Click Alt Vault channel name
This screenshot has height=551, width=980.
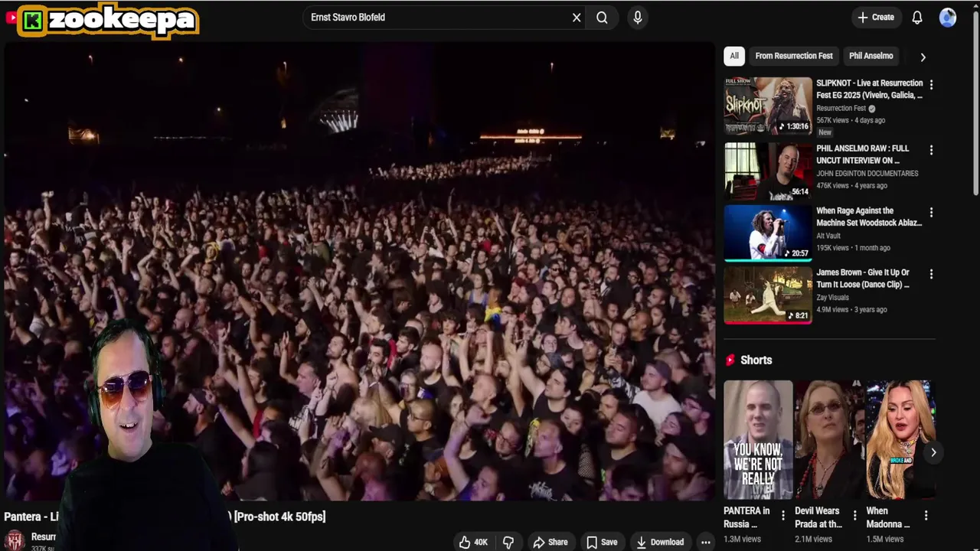pos(828,236)
